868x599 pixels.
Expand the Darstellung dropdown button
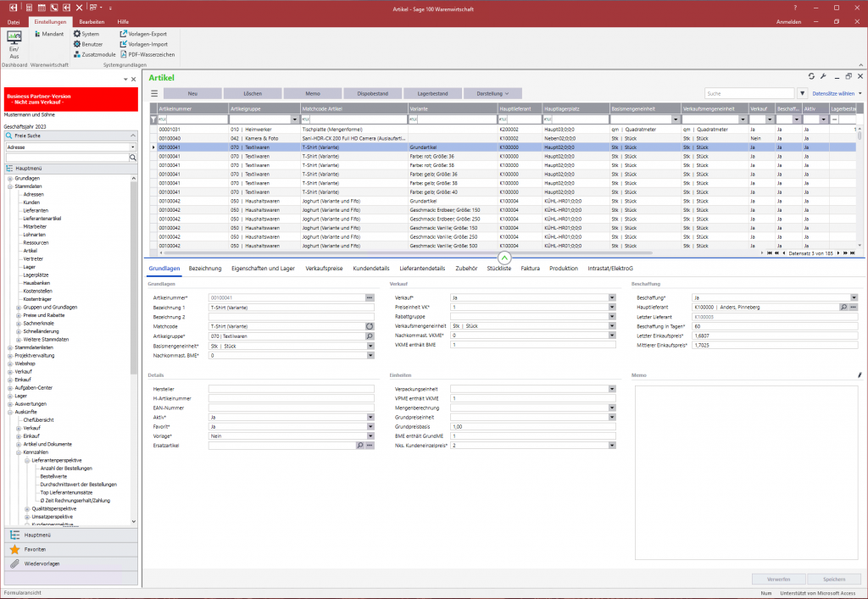[x=492, y=93]
